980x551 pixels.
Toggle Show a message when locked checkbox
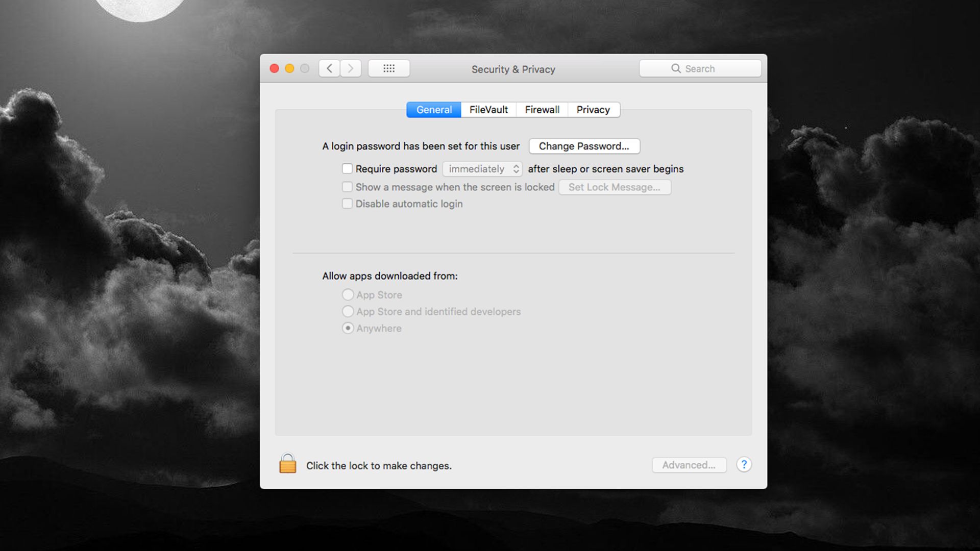point(347,187)
